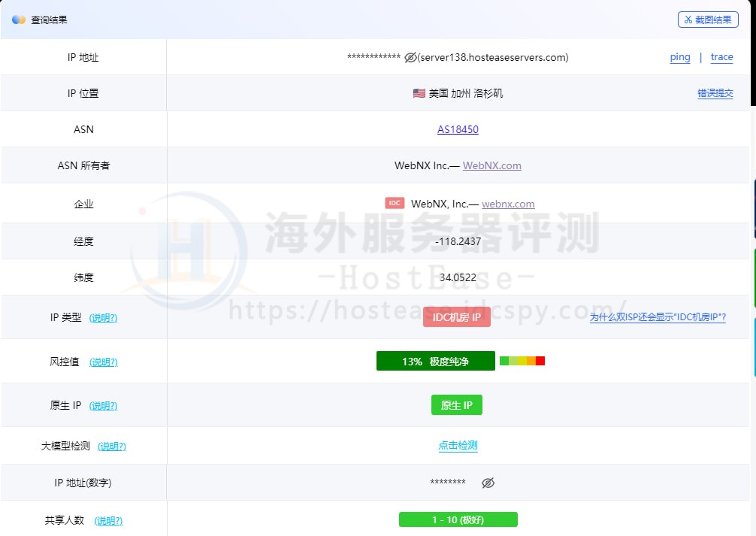Visit the WebNX.com owner link
Viewport: 756px width, 536px height.
(491, 165)
